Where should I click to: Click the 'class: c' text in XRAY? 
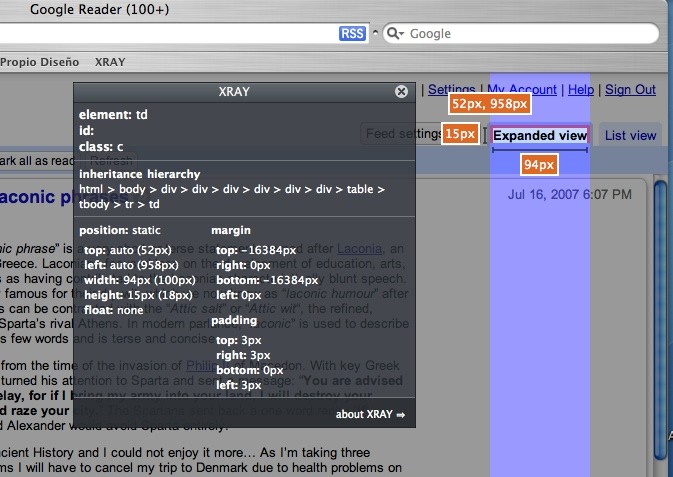pos(101,147)
